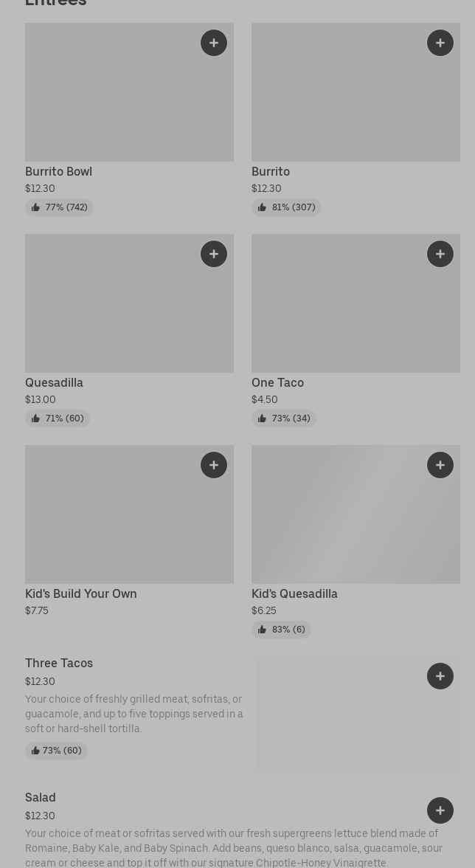Add Kid's Quesadilla with plus icon
Viewport: 475px width, 868px height.
[440, 465]
